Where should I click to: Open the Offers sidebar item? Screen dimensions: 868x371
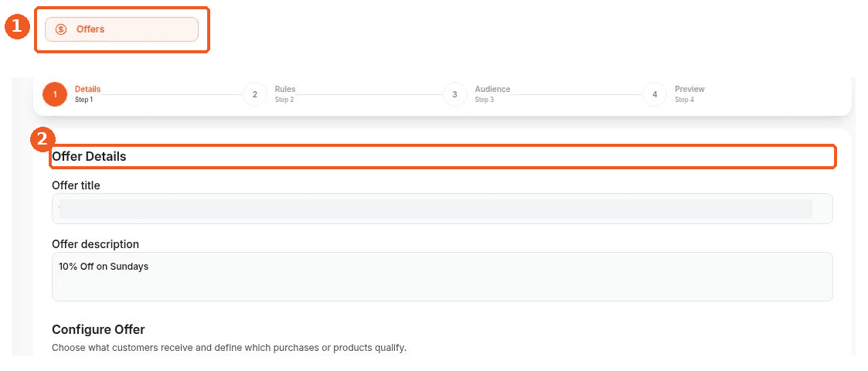tap(121, 29)
